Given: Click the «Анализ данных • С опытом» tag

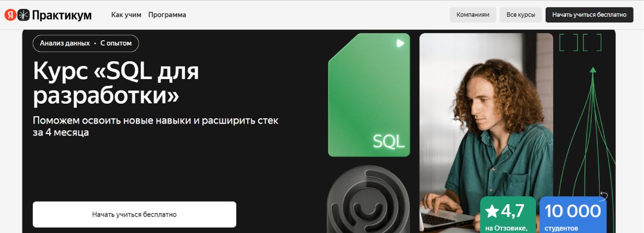Looking at the screenshot, I should coord(86,43).
